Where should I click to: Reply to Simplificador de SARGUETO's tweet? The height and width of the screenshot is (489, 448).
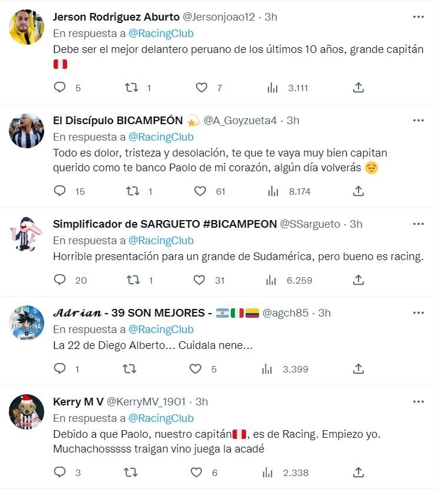click(x=60, y=280)
